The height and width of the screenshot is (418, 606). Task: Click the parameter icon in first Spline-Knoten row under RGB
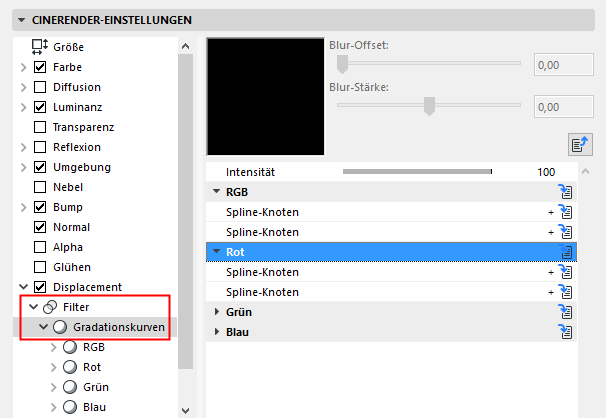[565, 212]
